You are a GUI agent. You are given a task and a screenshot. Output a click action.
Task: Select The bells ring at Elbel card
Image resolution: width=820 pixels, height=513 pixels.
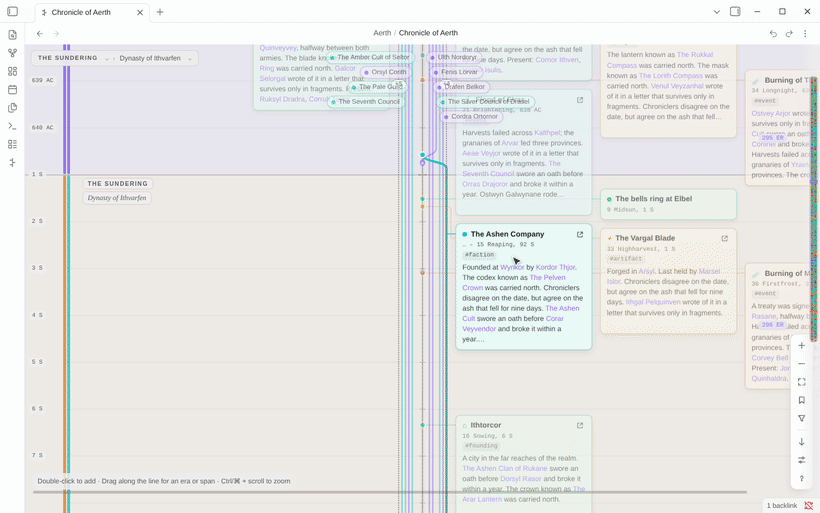click(668, 204)
